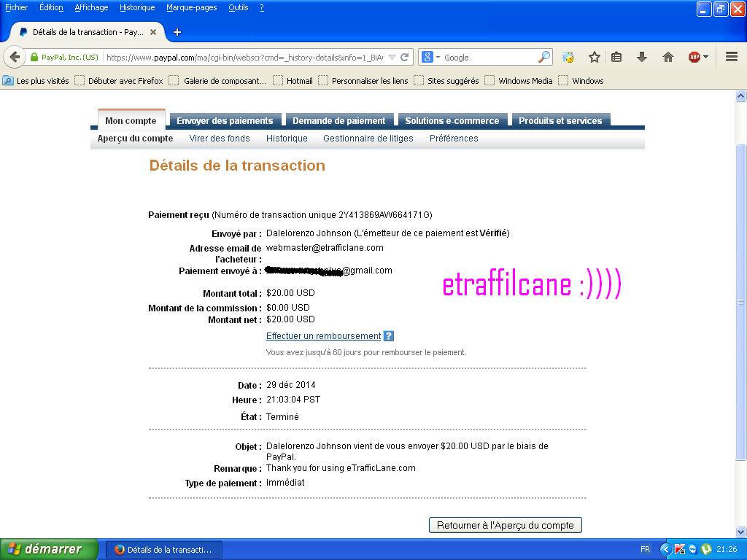Image resolution: width=747 pixels, height=560 pixels.
Task: Bookmark this page with the star icon
Action: (x=594, y=57)
